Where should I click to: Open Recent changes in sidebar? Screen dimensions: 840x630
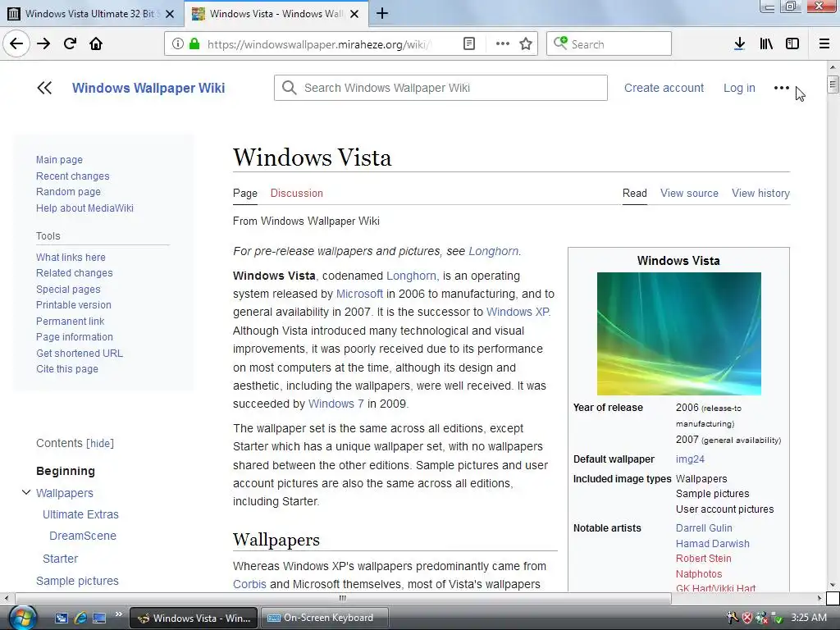pos(72,176)
